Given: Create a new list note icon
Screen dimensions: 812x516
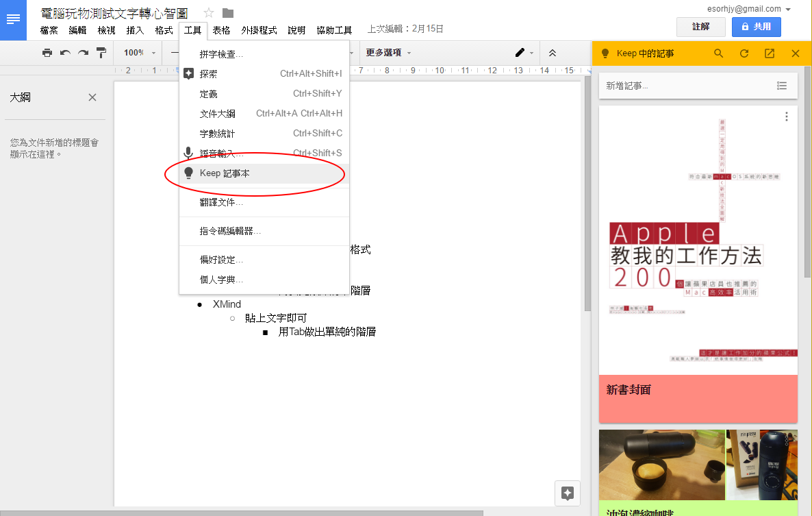Looking at the screenshot, I should pos(782,86).
